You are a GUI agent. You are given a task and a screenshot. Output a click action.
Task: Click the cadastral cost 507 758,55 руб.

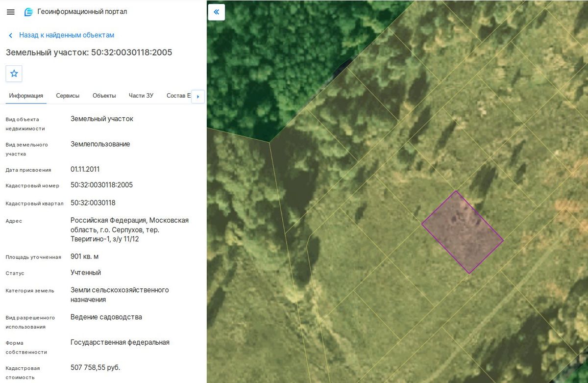pyautogui.click(x=95, y=367)
